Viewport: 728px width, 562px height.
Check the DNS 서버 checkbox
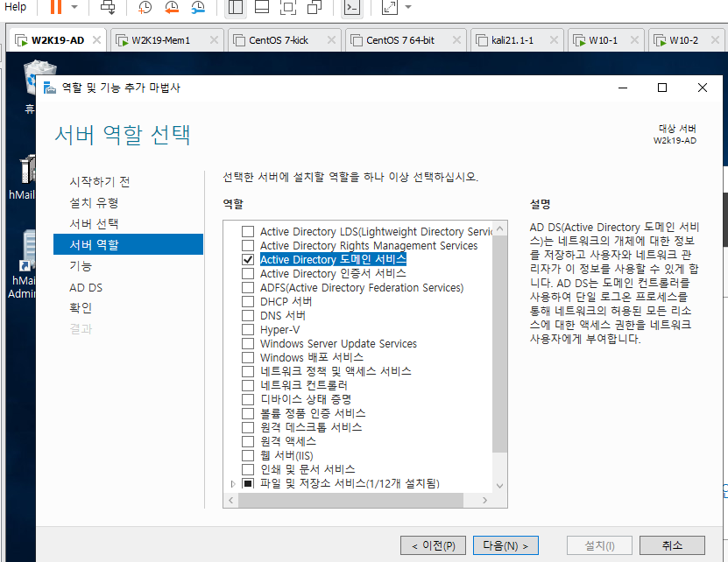(248, 315)
